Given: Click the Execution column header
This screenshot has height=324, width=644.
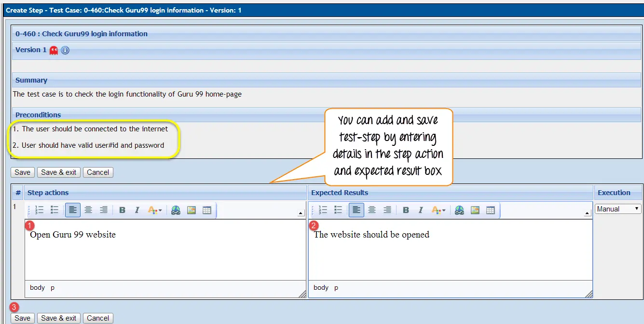Looking at the screenshot, I should coord(618,193).
